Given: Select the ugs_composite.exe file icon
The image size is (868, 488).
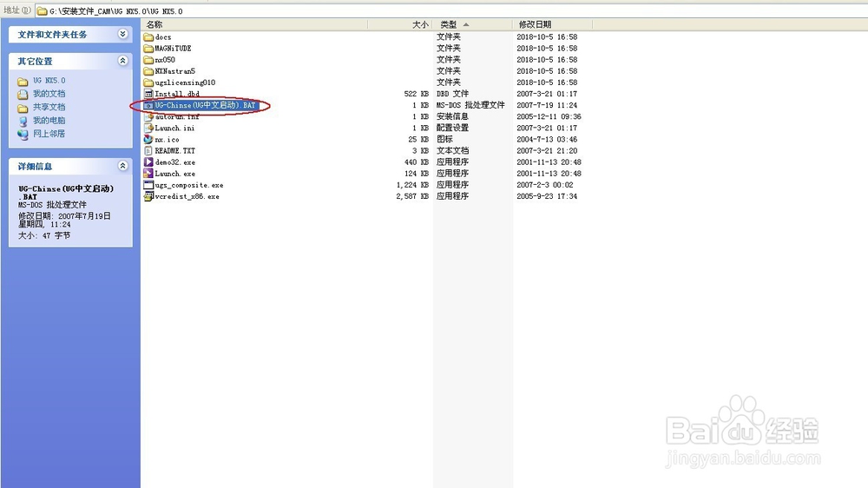Looking at the screenshot, I should click(148, 185).
